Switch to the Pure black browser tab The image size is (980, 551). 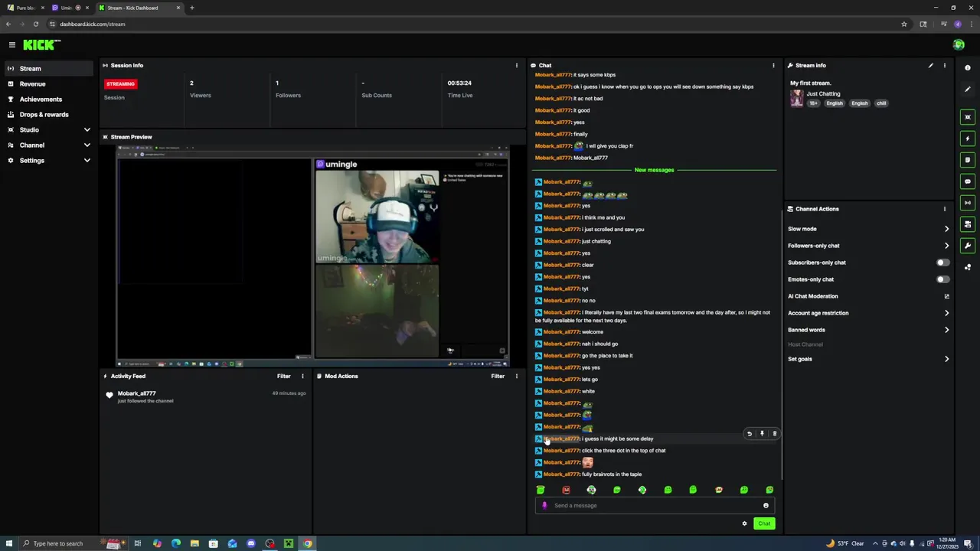tap(24, 8)
